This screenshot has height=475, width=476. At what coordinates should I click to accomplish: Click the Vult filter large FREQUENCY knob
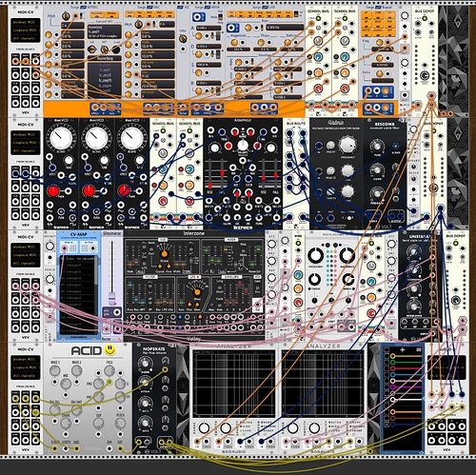347,145
